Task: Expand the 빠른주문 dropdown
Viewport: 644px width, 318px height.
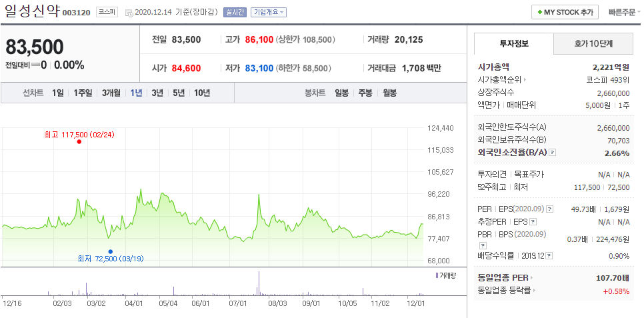Action: [624, 12]
